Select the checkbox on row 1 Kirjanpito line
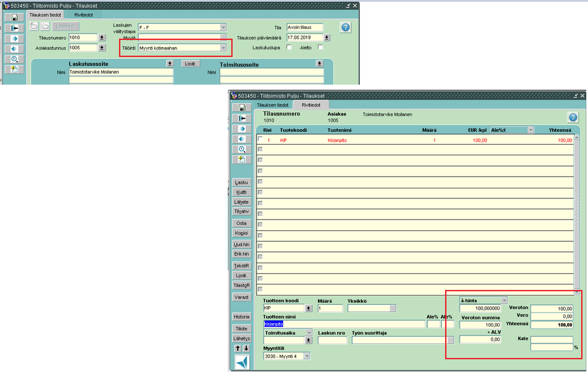Image resolution: width=588 pixels, height=372 pixels. (260, 139)
